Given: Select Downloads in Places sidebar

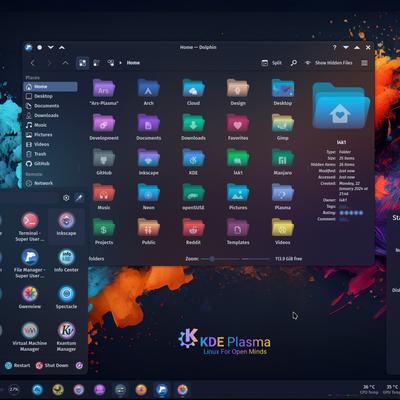Looking at the screenshot, I should point(50,115).
